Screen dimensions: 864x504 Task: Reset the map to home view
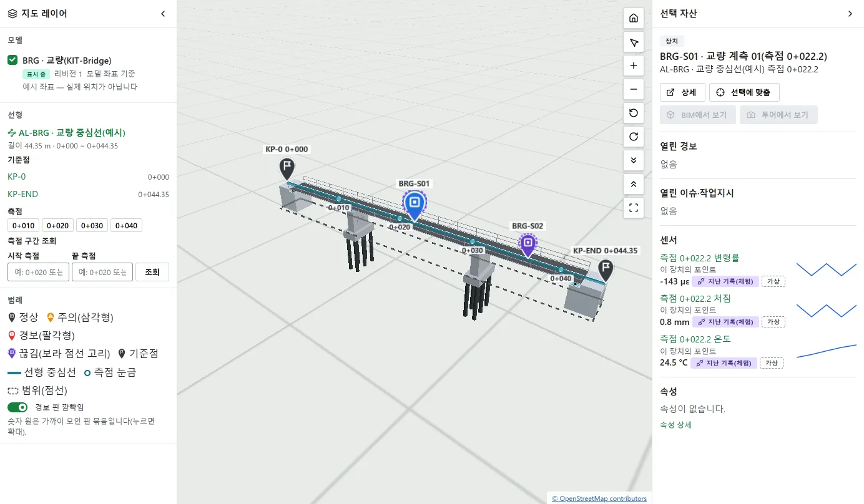click(634, 18)
